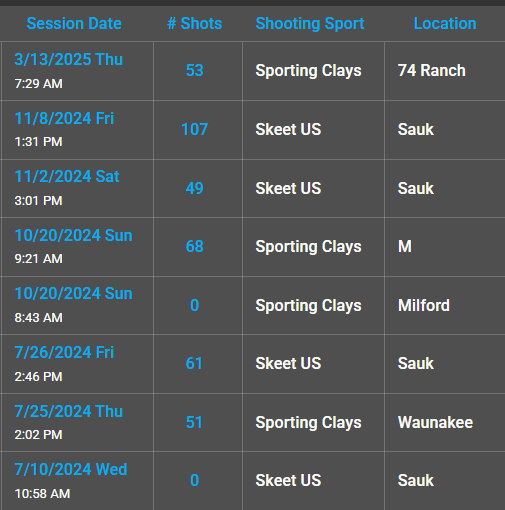Sort by Session Date column header
Viewport: 505px width, 510px height.
click(x=74, y=24)
